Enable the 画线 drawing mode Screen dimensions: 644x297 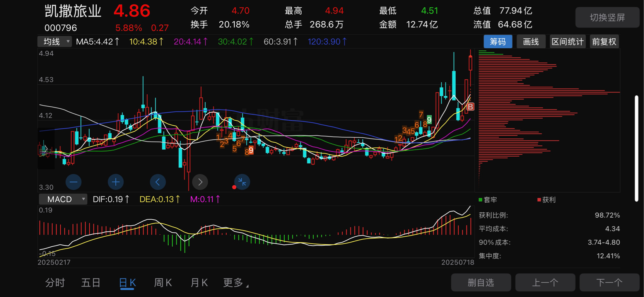(531, 42)
